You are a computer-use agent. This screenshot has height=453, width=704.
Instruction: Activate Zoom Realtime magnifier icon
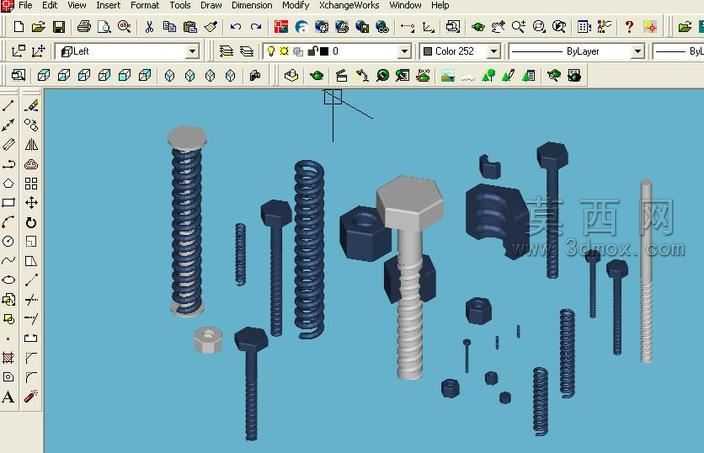(518, 27)
